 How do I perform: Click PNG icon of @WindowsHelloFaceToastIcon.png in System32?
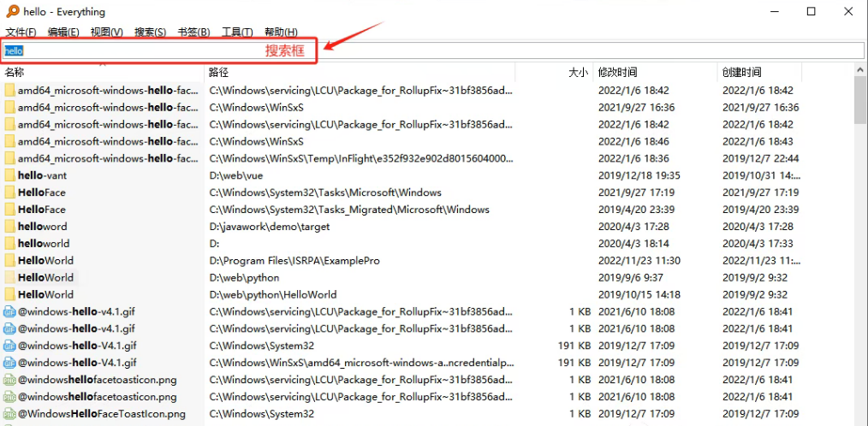click(9, 414)
